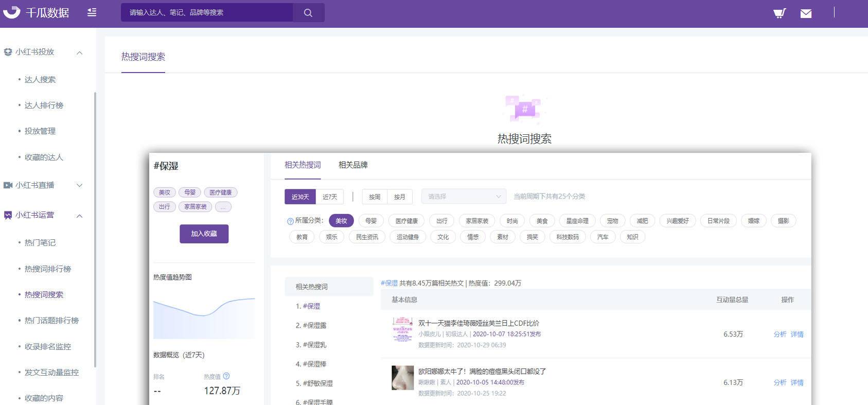Click the hashtag illustration above 热搜词搜索

tap(524, 109)
